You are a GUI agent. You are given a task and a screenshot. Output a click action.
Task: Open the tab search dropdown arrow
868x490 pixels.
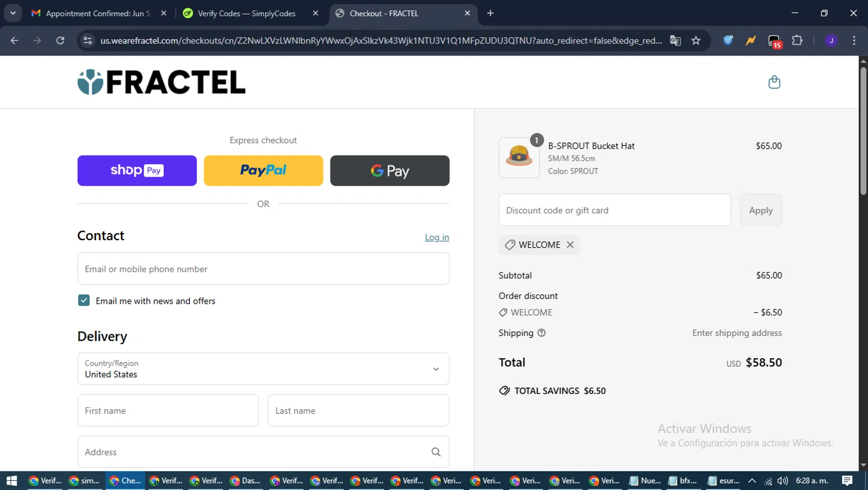13,13
